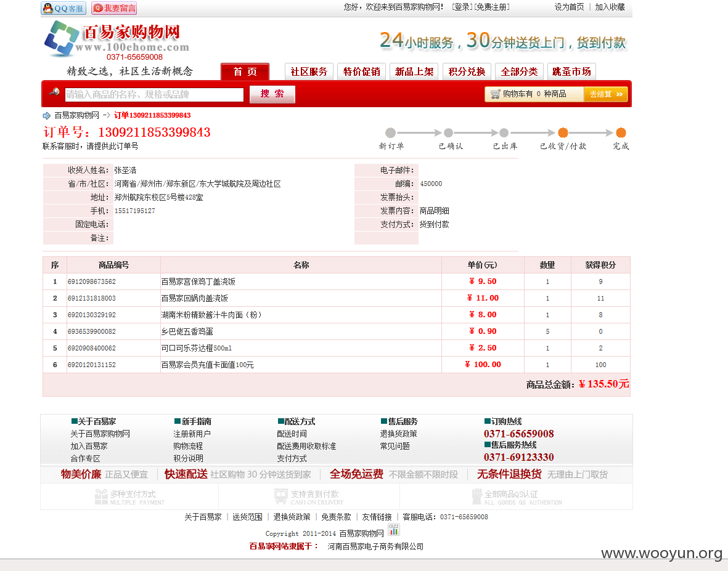This screenshot has height=571, width=728.
Task: Open the 新品上架 tab
Action: pos(414,71)
